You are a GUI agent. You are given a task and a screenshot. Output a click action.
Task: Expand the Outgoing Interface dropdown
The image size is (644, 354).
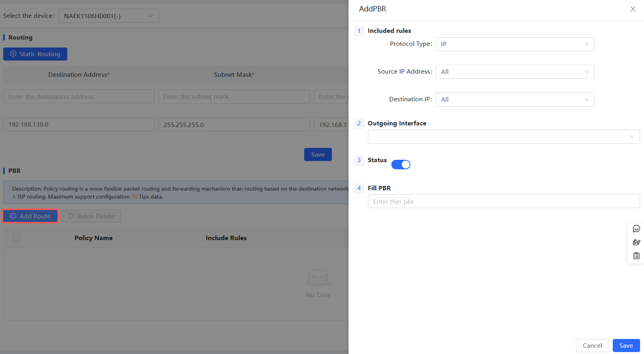[x=503, y=137]
